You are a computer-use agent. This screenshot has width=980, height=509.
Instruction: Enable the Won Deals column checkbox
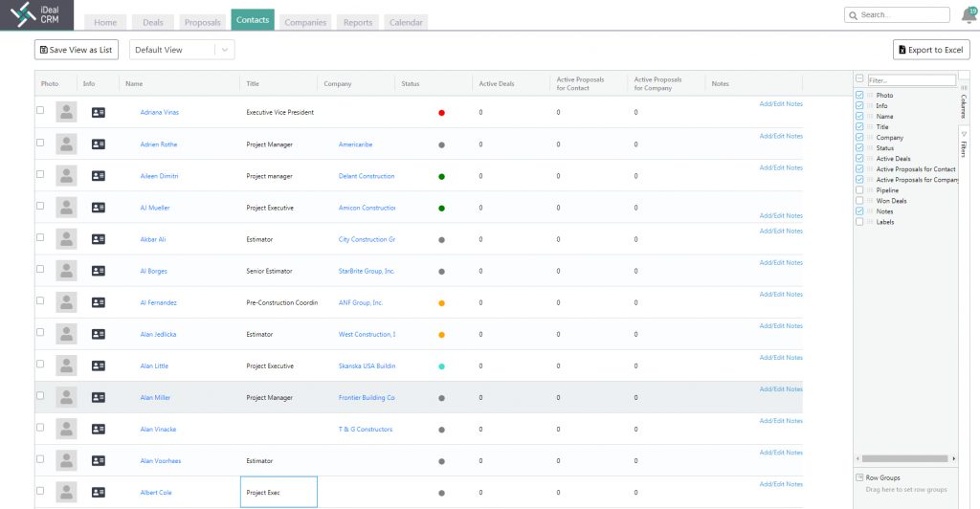(859, 201)
